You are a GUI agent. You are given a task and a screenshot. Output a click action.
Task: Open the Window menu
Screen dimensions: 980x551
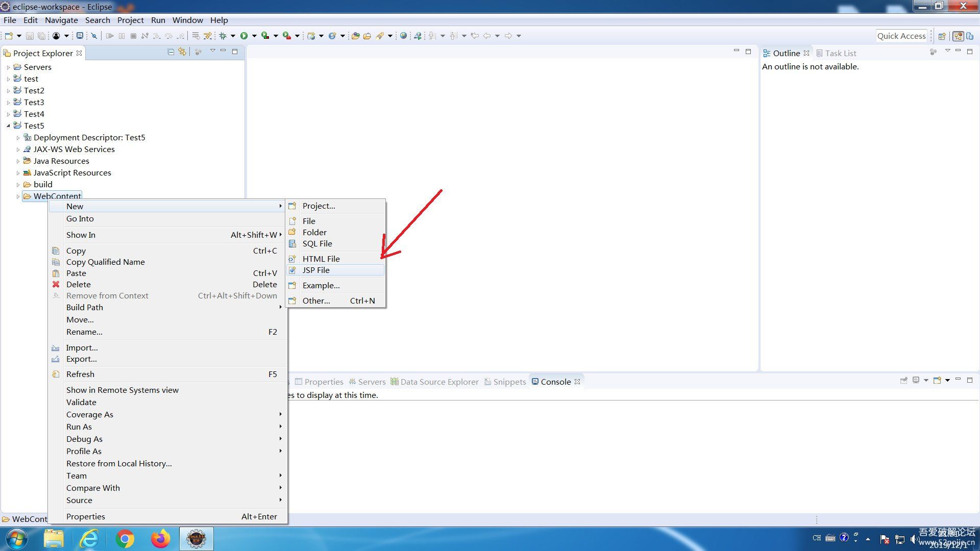[x=187, y=20]
